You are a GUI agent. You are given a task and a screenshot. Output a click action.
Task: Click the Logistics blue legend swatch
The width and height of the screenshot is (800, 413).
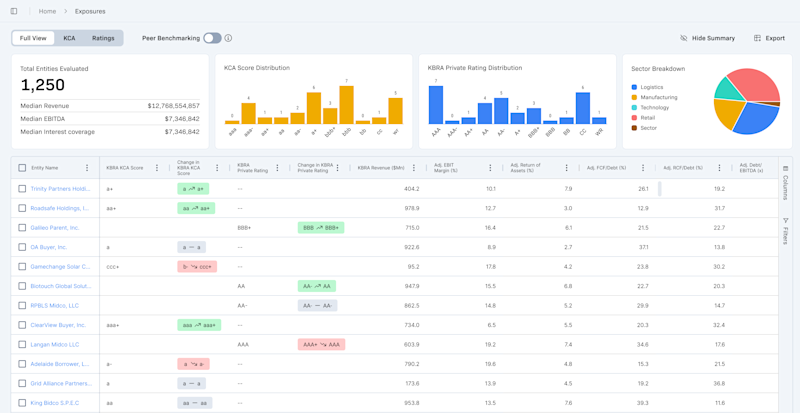(634, 87)
